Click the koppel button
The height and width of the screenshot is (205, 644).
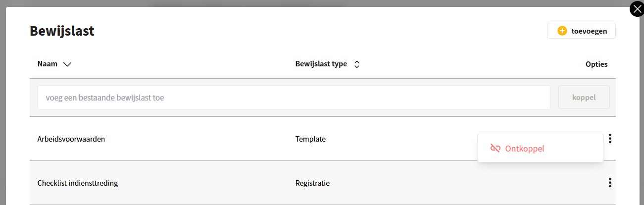coord(584,98)
